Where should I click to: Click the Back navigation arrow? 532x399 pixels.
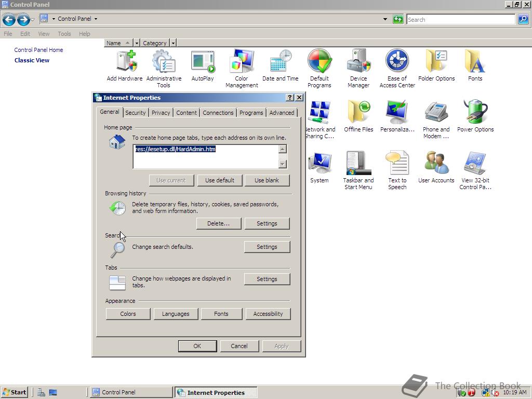tap(9, 19)
